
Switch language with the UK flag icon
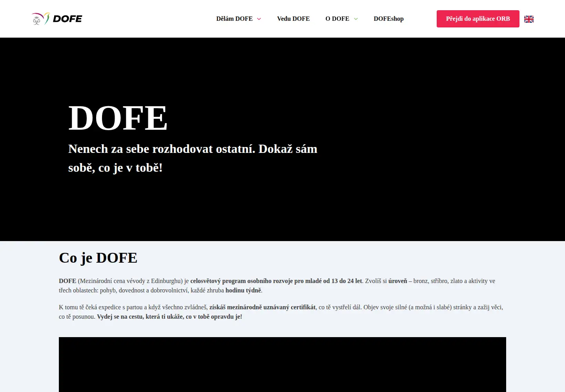pos(529,19)
